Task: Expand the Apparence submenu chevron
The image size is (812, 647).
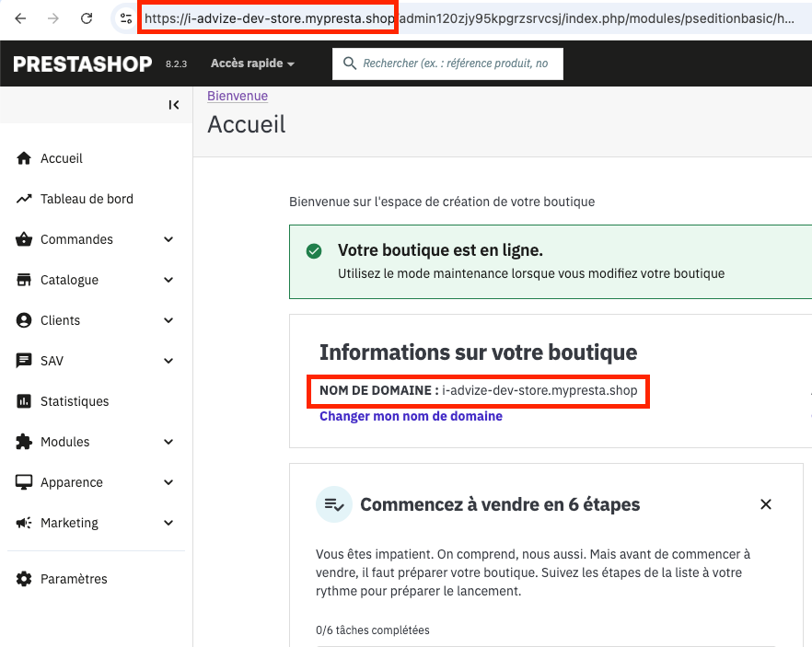Action: point(168,482)
